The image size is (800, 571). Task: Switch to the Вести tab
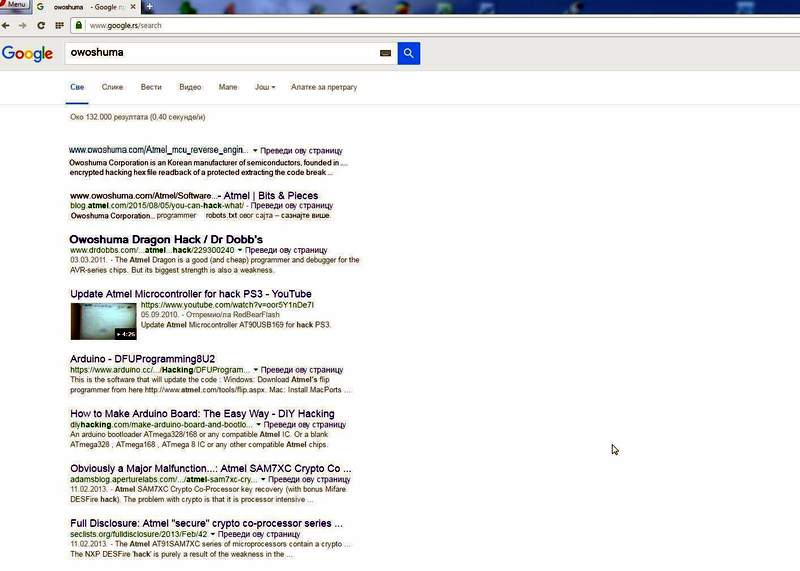coord(151,87)
